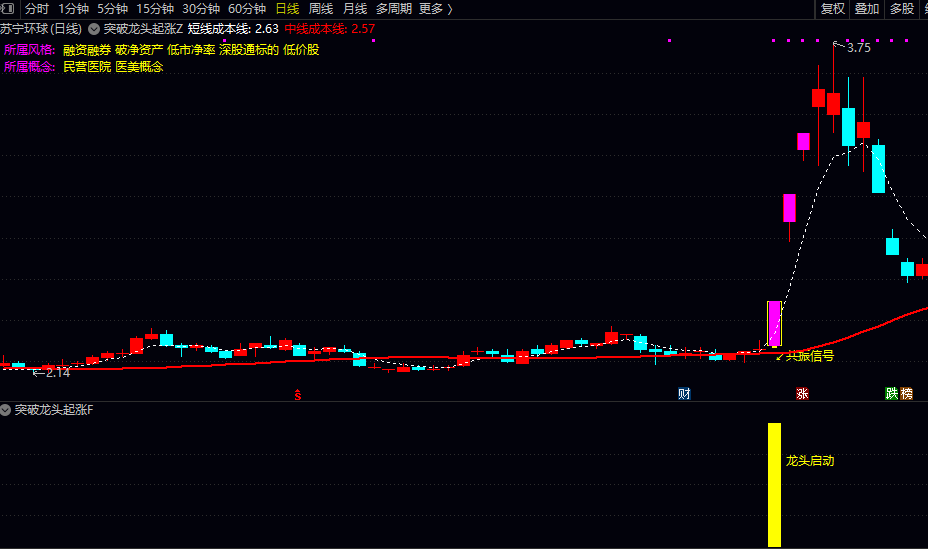Click the 医美概念 concept tag
Screen dimensions: 928x549
pyautogui.click(x=139, y=67)
